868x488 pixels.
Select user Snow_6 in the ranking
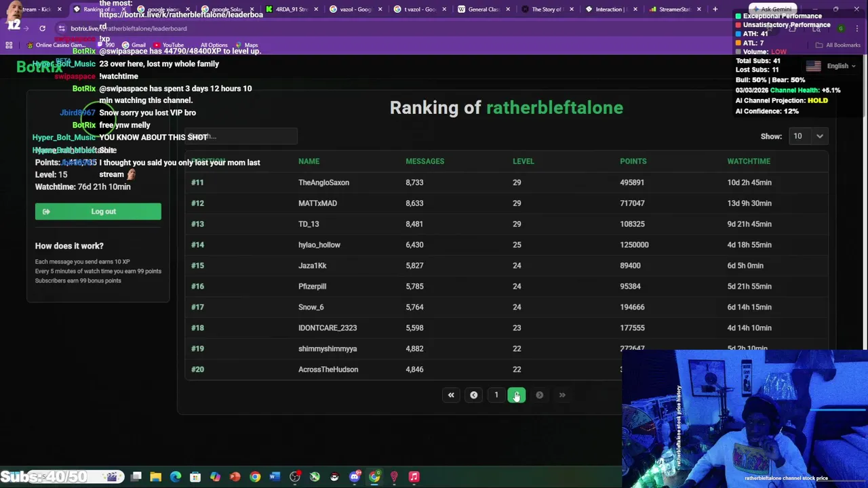[311, 307]
